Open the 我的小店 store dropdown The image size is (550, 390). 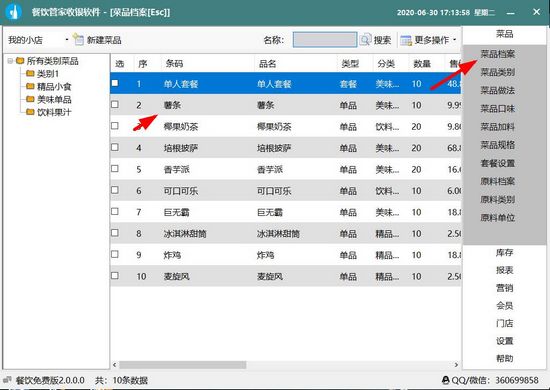(67, 40)
